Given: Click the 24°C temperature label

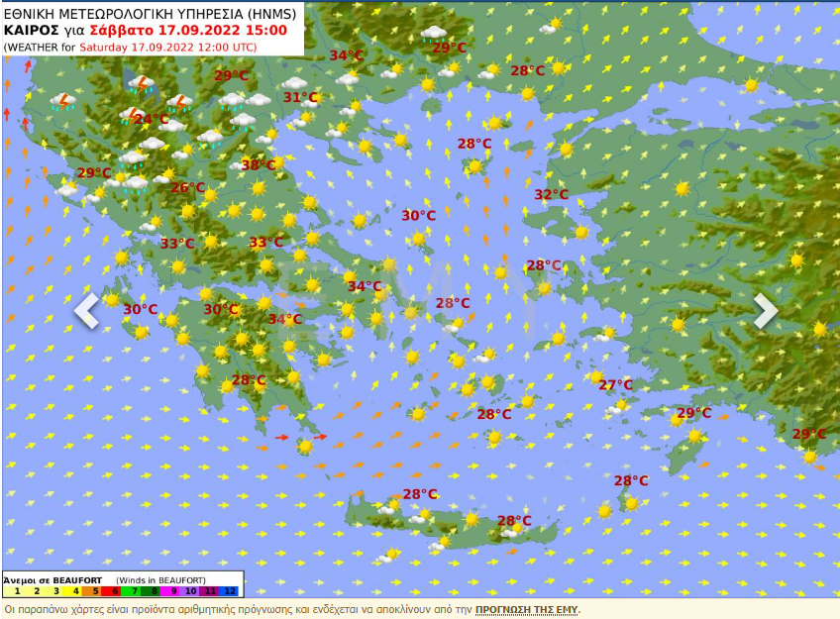Looking at the screenshot, I should pyautogui.click(x=151, y=120).
